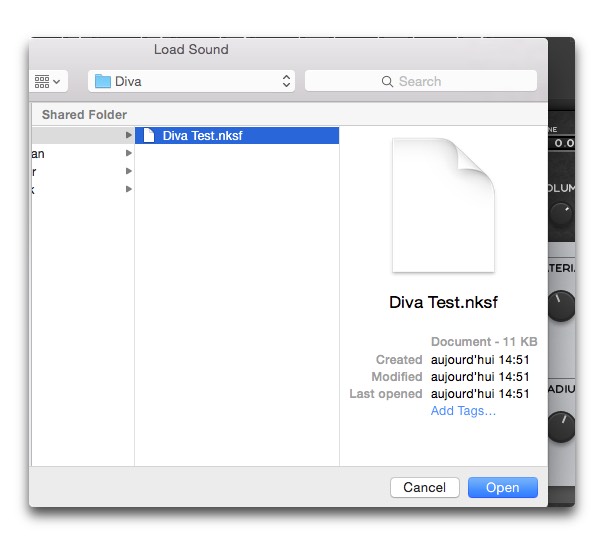Click the Created date value

pos(480,360)
